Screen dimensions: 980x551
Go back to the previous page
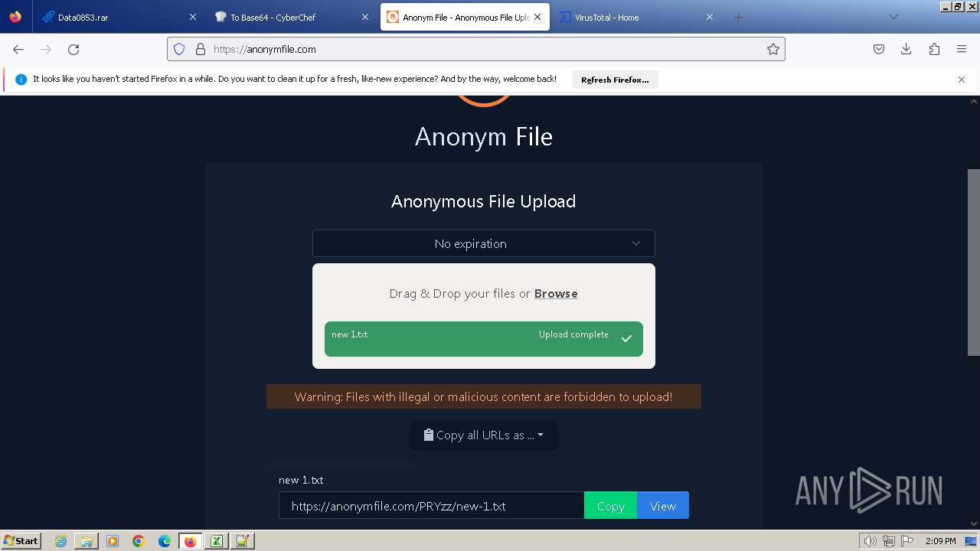pos(18,49)
